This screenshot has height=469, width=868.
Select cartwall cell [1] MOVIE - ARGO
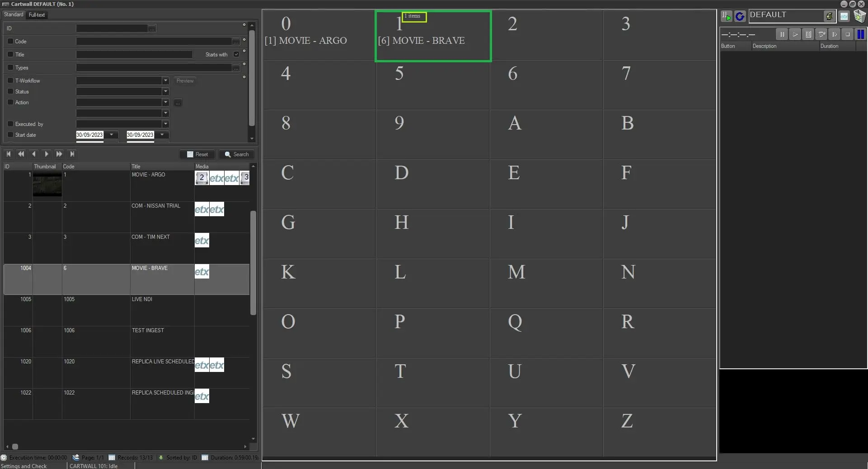pos(319,35)
